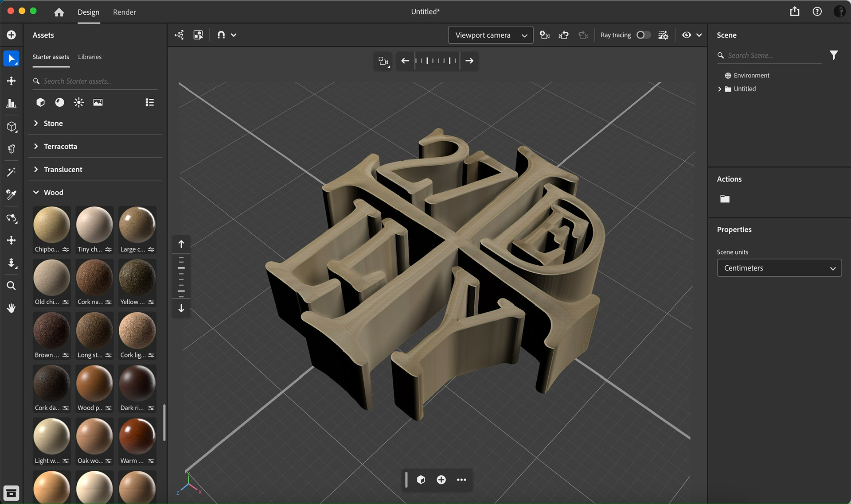The width and height of the screenshot is (851, 504).
Task: Filter the Scene panel list
Action: [x=833, y=55]
